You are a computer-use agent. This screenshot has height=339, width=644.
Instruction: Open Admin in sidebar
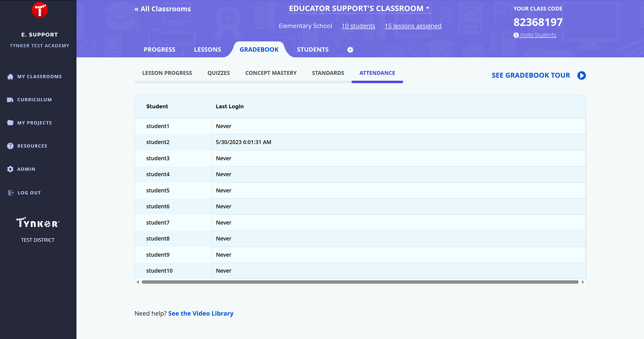pyautogui.click(x=26, y=169)
